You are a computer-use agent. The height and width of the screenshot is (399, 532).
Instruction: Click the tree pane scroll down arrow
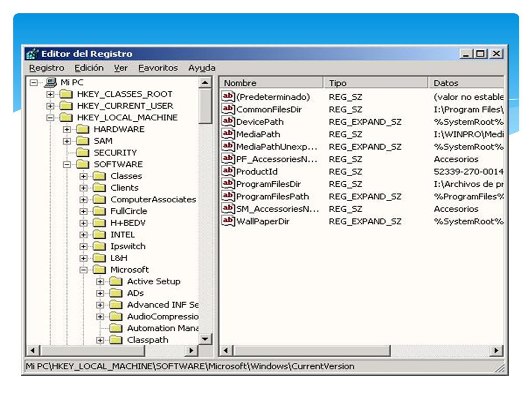[x=205, y=339]
